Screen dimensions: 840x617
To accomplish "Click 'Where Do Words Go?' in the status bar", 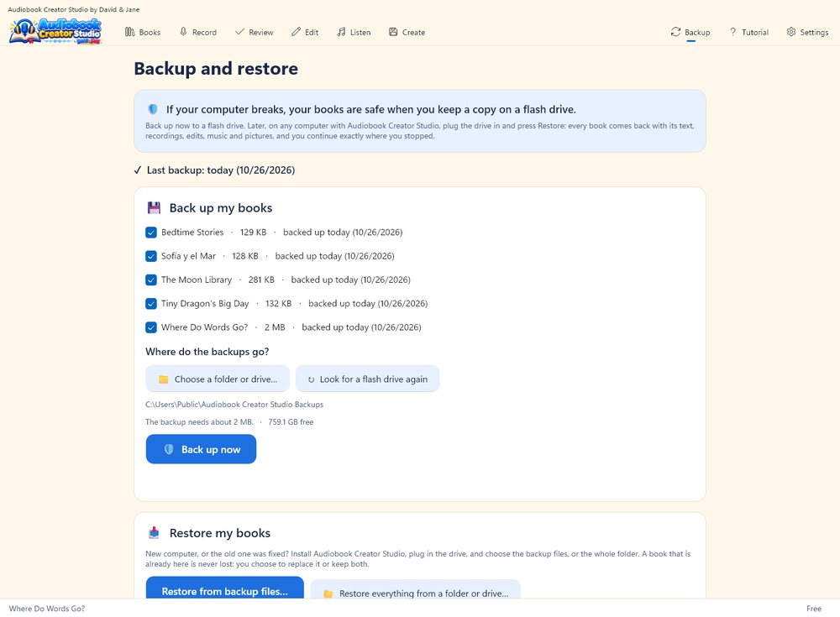I will tap(46, 609).
